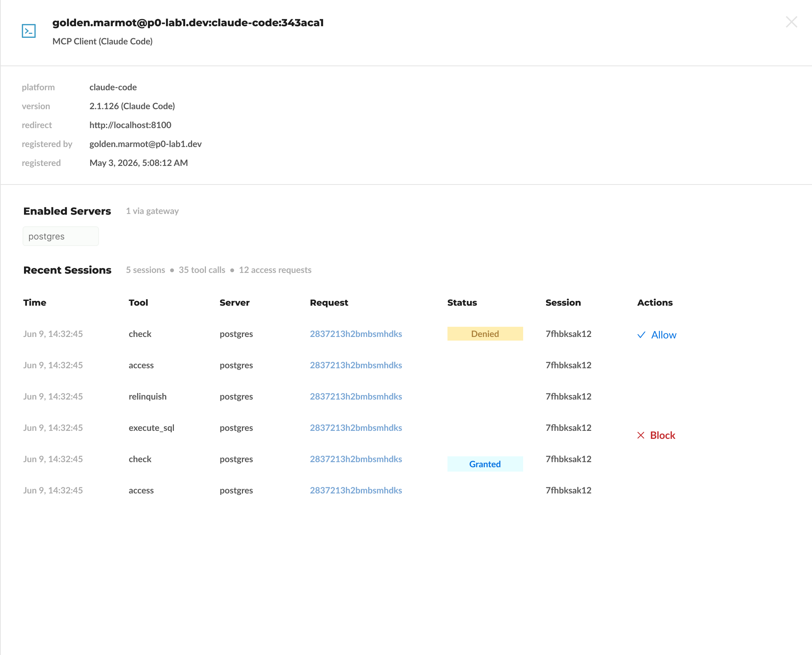Click the check tool cell in the Denied row
Image resolution: width=812 pixels, height=655 pixels.
[140, 334]
